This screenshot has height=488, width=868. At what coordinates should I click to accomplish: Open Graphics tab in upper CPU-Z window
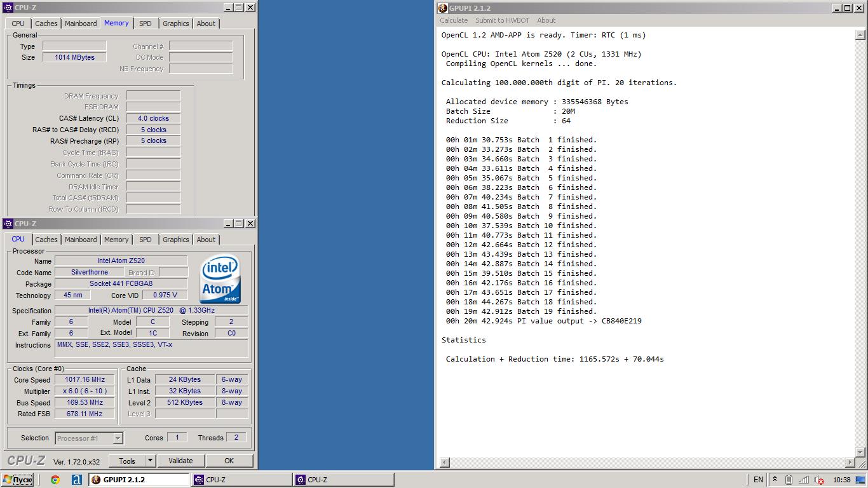pyautogui.click(x=176, y=24)
